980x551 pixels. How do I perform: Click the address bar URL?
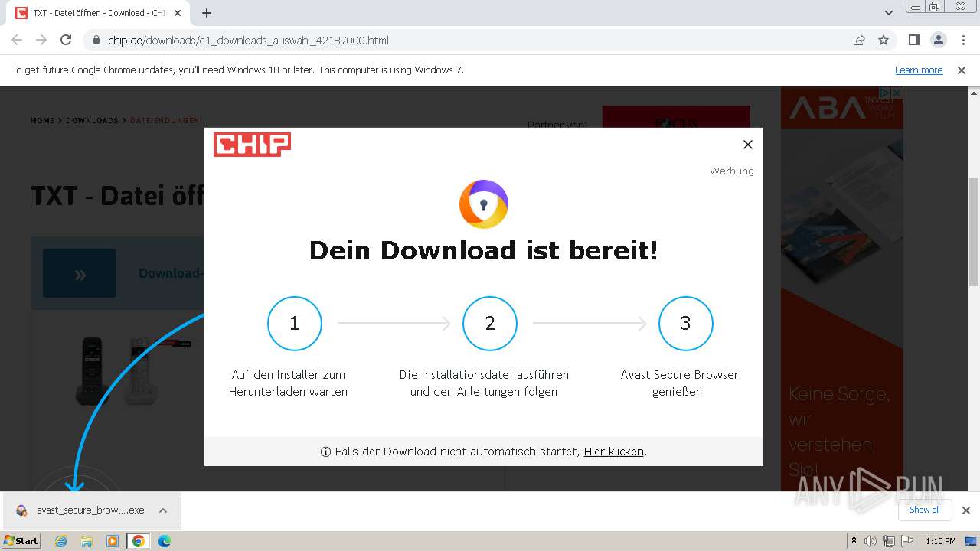(249, 40)
